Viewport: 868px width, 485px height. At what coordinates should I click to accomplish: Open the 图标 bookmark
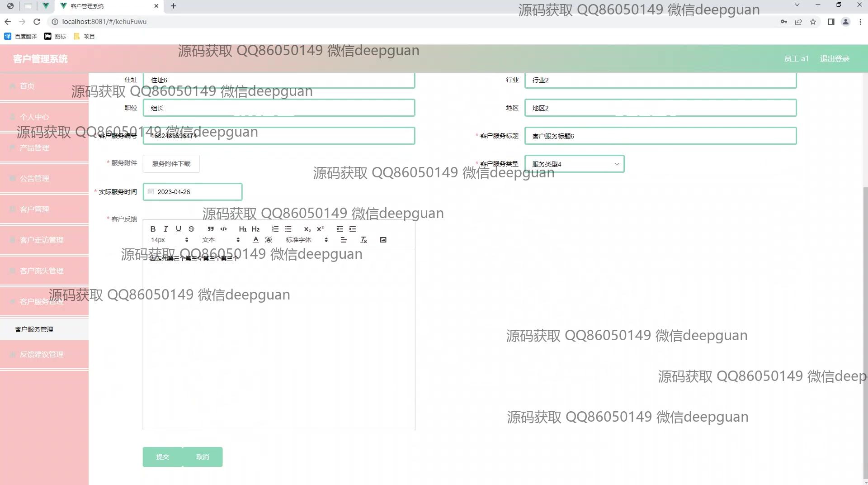tap(56, 36)
